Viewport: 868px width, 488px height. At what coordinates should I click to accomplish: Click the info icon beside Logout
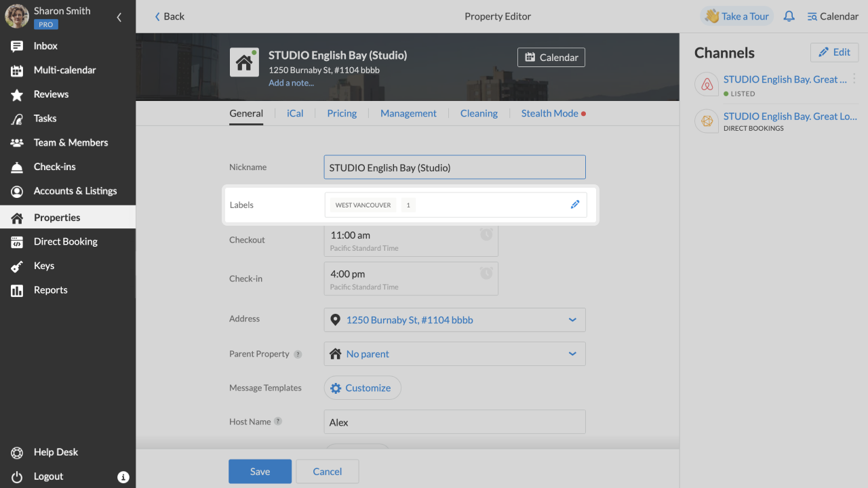coord(123,477)
